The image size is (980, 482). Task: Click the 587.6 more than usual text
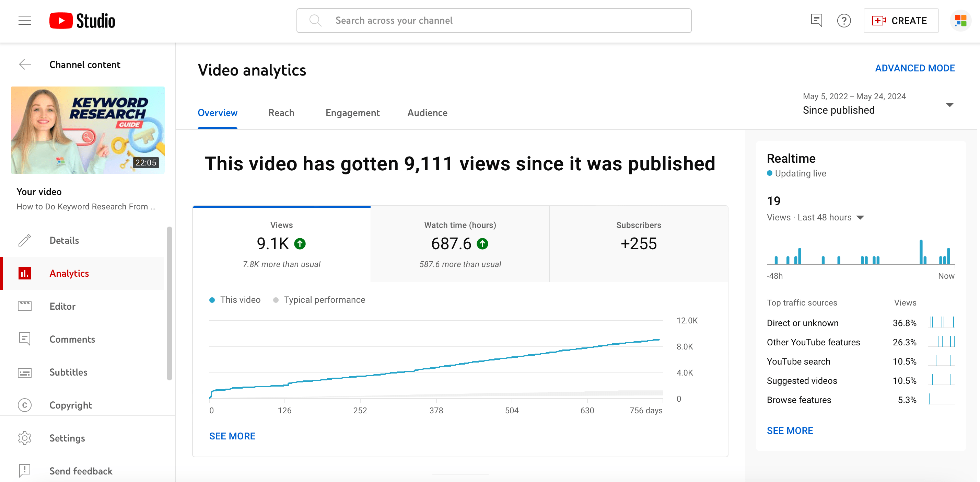[460, 264]
